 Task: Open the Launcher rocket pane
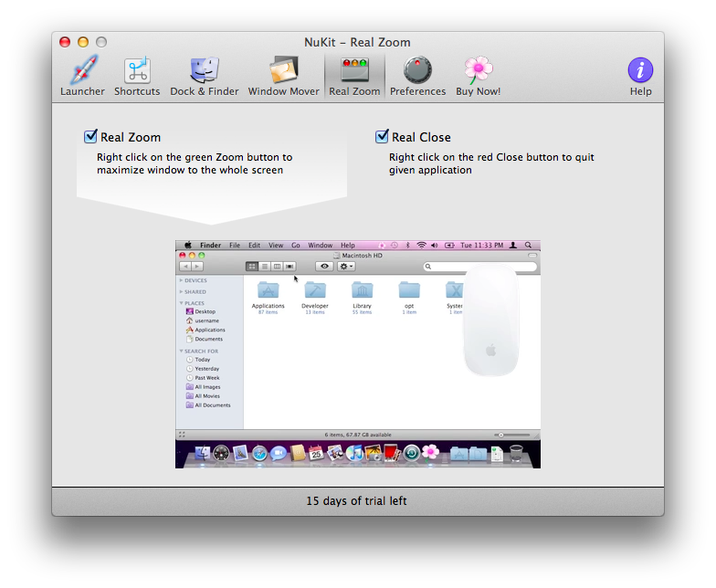tap(82, 76)
